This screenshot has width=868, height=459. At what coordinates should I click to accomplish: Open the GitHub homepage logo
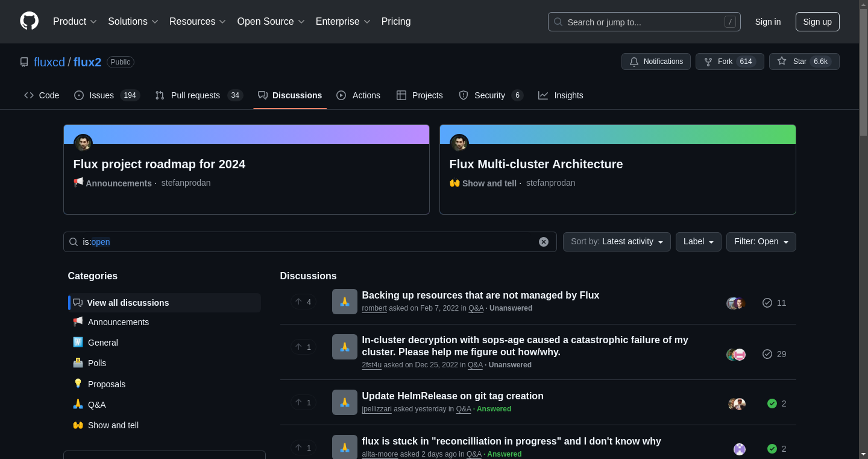point(29,21)
